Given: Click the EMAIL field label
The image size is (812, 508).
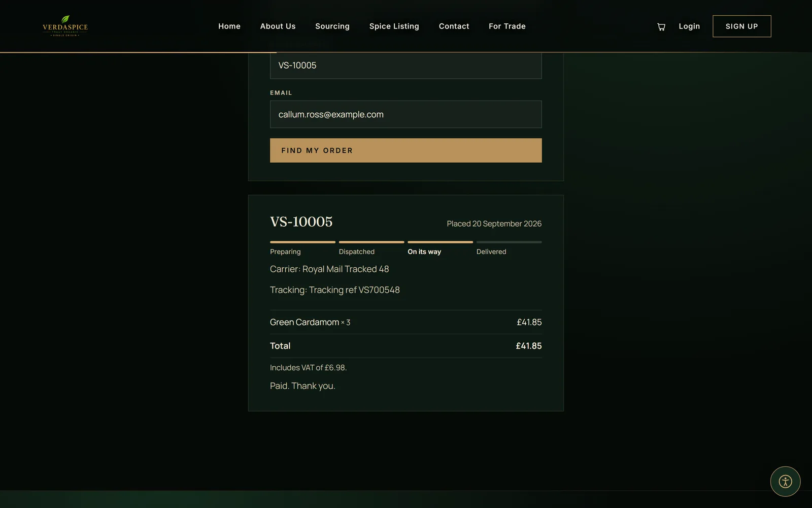Looking at the screenshot, I should pyautogui.click(x=281, y=93).
